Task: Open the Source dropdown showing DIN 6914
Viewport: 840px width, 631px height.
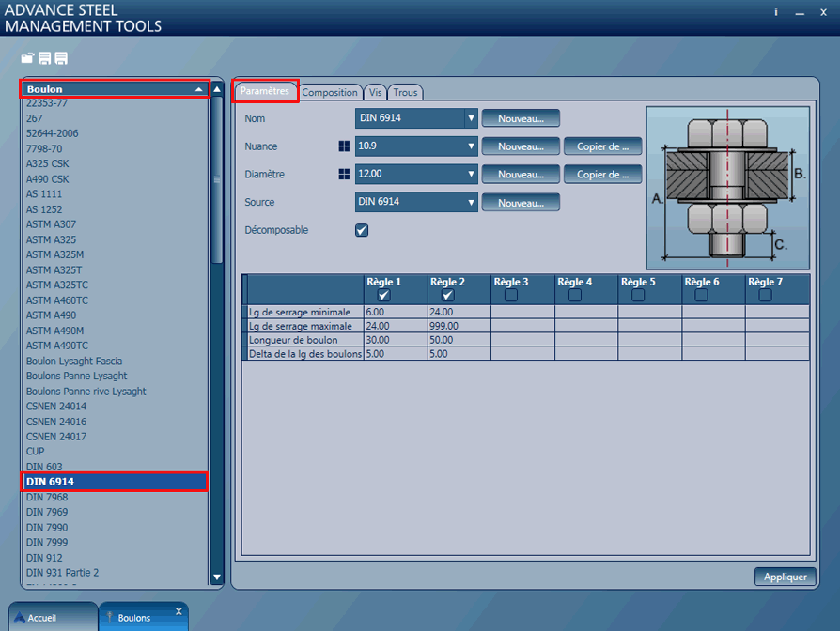Action: pyautogui.click(x=416, y=202)
